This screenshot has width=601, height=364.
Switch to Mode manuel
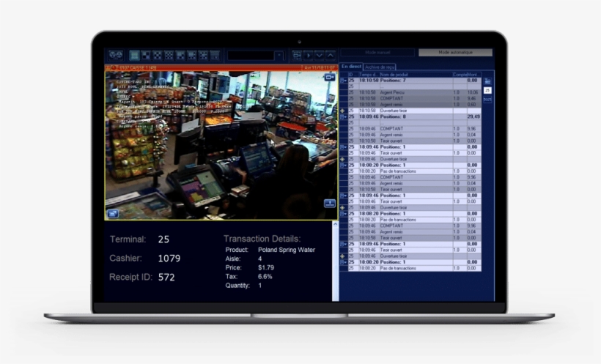point(377,52)
